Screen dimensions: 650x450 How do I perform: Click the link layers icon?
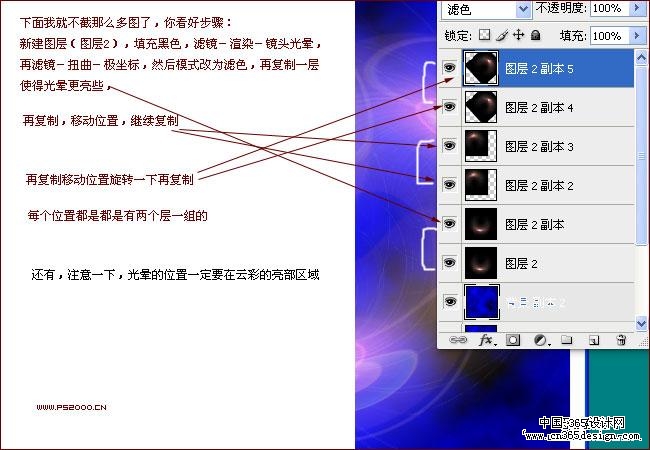coord(458,340)
